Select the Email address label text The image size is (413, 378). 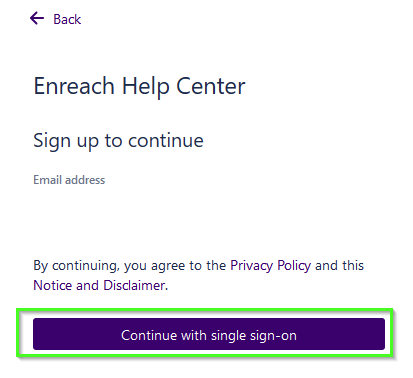click(69, 180)
